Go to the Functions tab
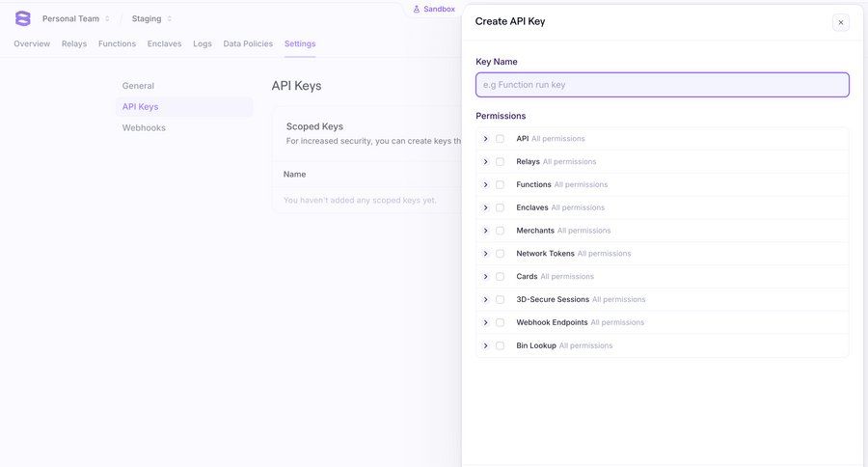Image resolution: width=868 pixels, height=467 pixels. (x=117, y=43)
